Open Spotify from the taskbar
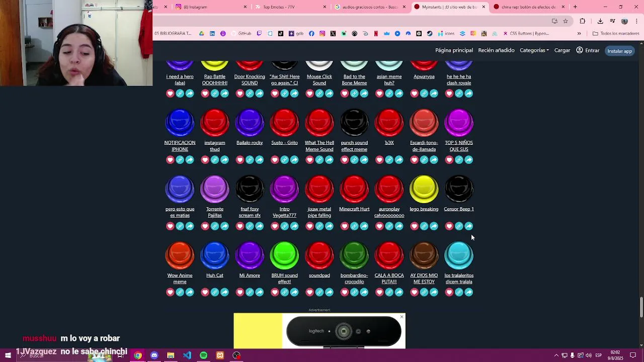Viewport: 644px width, 362px height. pyautogui.click(x=203, y=355)
